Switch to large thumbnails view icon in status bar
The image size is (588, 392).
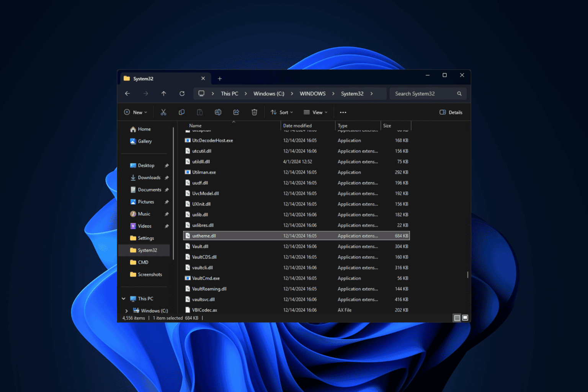click(x=465, y=318)
